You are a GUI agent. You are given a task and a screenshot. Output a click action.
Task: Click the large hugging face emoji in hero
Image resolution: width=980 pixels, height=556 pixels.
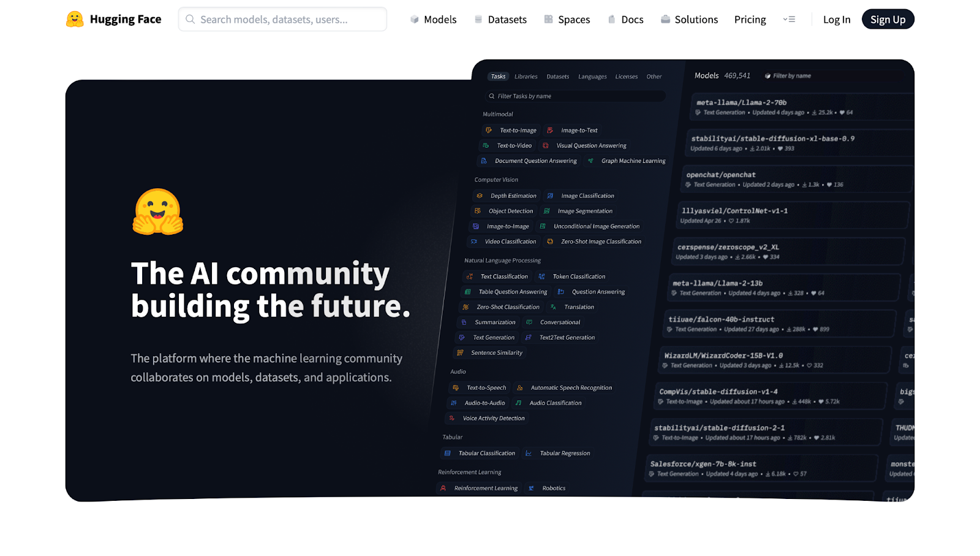(158, 211)
